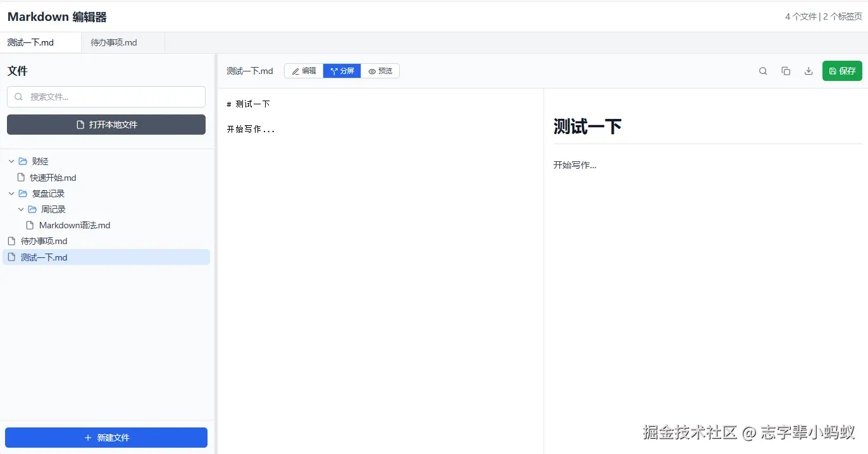Viewport: 868px width, 454px height.
Task: Click the file icon beside 快速开始.md
Action: 21,178
